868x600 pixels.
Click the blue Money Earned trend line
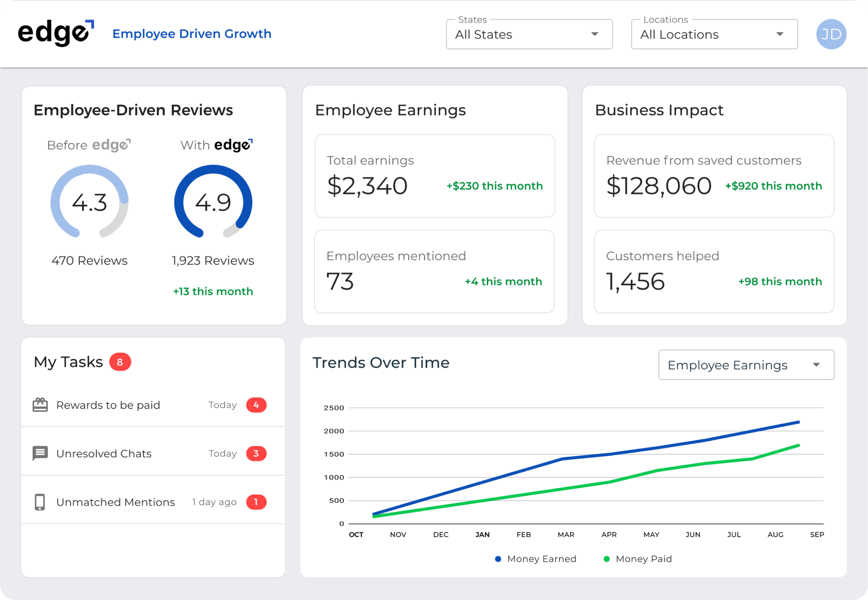point(562,458)
